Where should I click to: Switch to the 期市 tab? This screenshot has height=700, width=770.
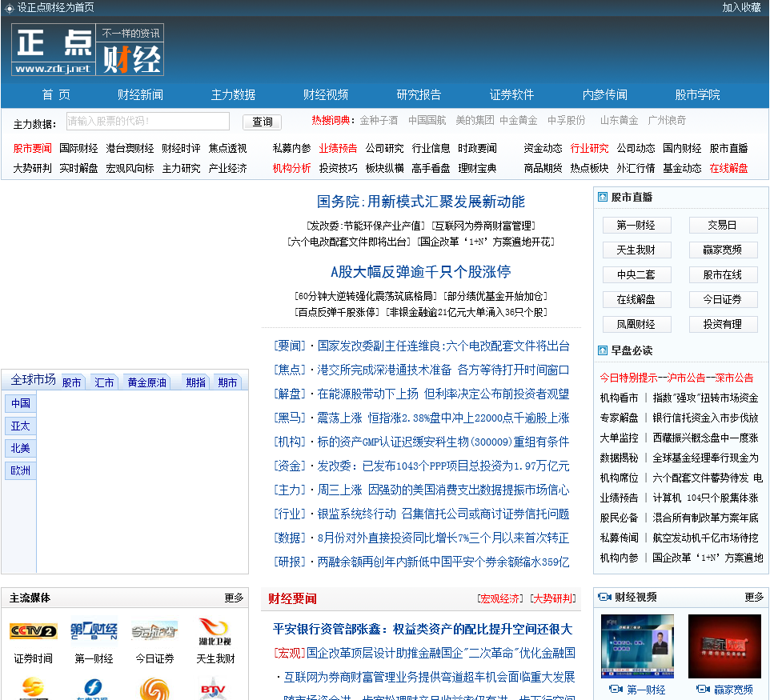(227, 382)
